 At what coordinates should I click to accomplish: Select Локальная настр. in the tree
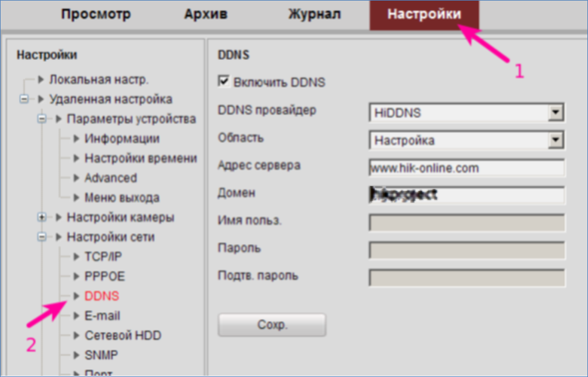click(x=98, y=80)
